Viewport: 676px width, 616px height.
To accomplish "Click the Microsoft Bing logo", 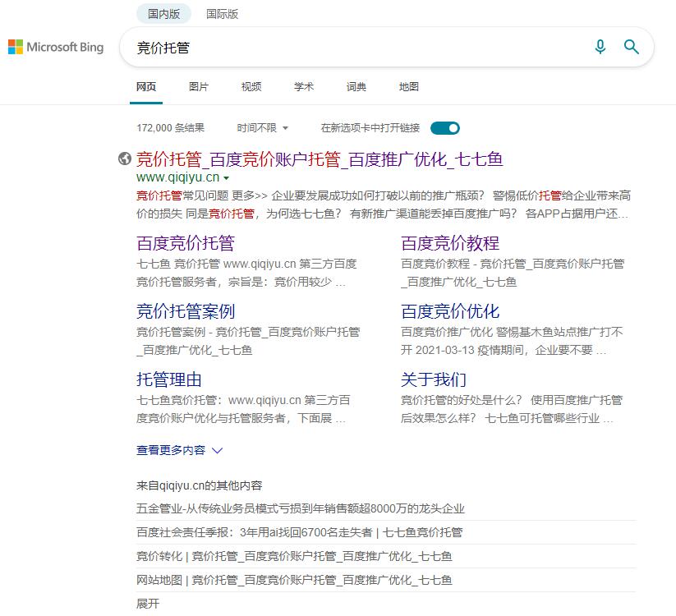I will [x=56, y=47].
